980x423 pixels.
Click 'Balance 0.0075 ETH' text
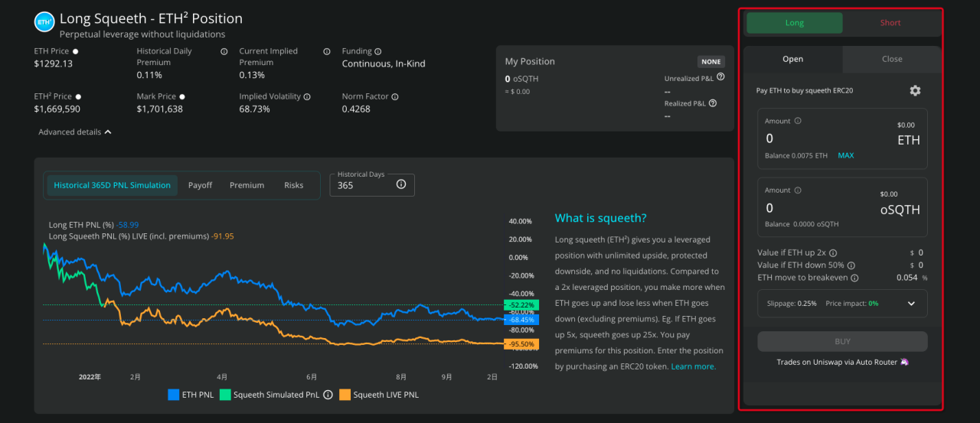tap(796, 155)
